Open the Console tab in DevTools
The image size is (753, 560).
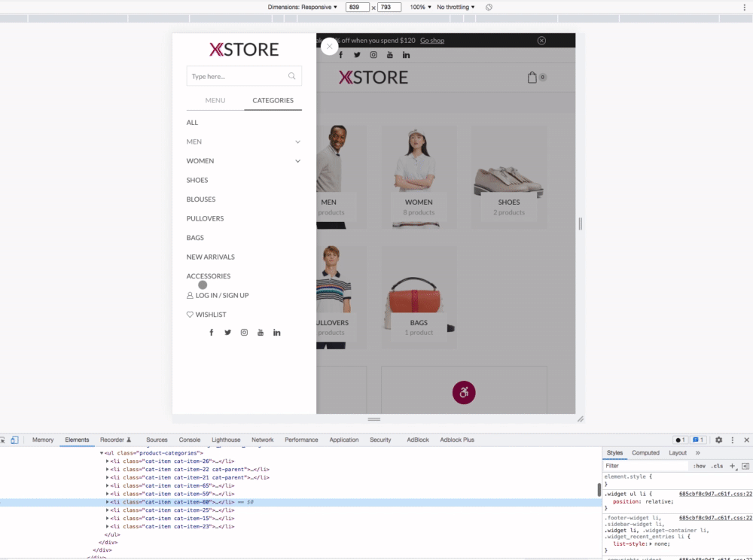[x=190, y=440]
